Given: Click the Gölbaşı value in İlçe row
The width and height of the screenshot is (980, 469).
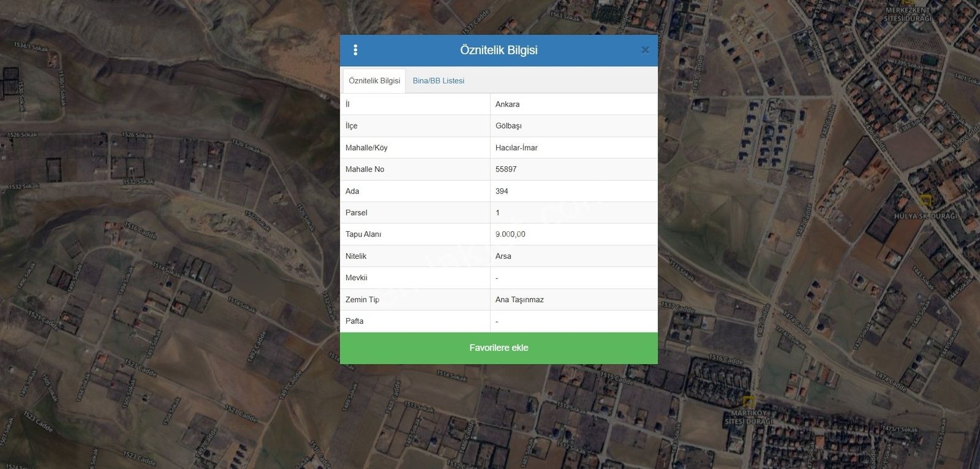Looking at the screenshot, I should click(x=508, y=126).
